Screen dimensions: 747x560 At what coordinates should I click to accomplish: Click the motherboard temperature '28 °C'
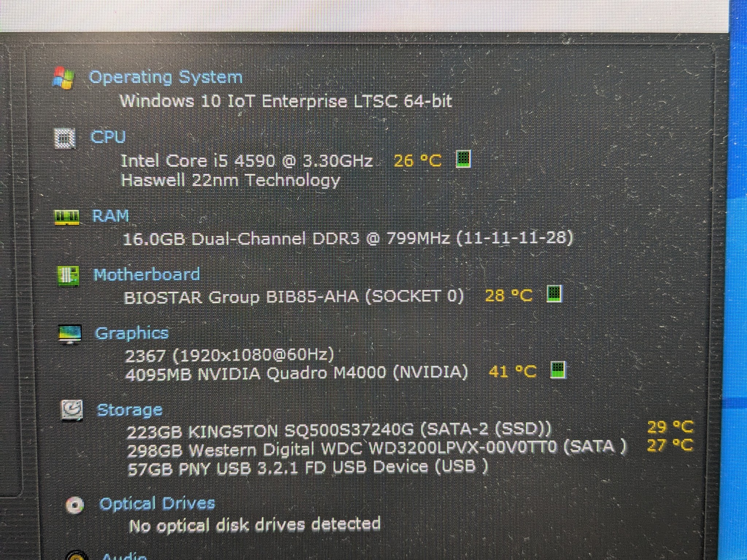[508, 295]
